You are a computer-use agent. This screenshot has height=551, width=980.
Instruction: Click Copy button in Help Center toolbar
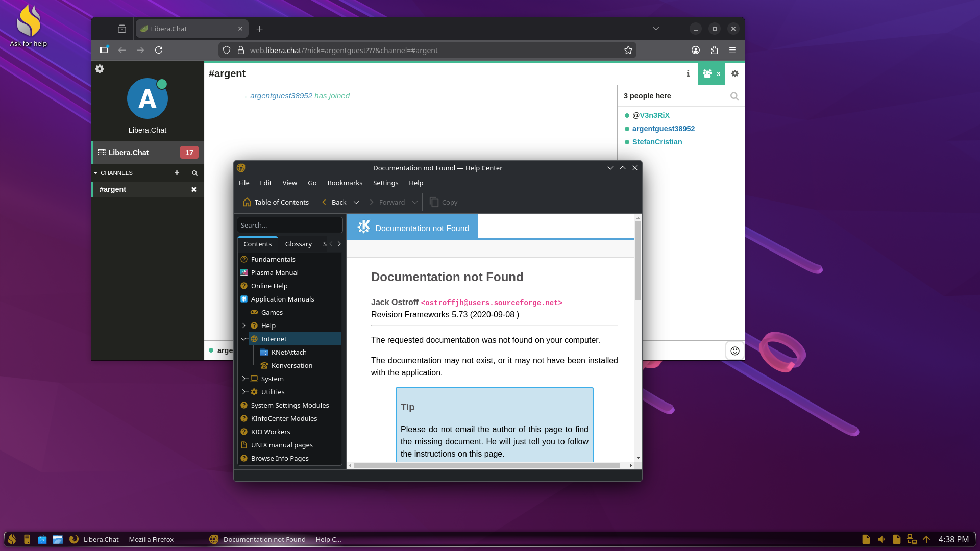click(444, 202)
